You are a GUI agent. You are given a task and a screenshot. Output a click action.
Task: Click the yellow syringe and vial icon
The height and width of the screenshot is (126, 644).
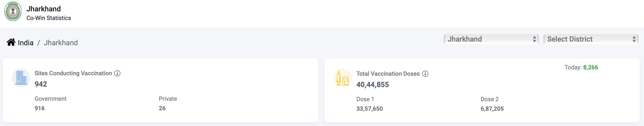343,78
